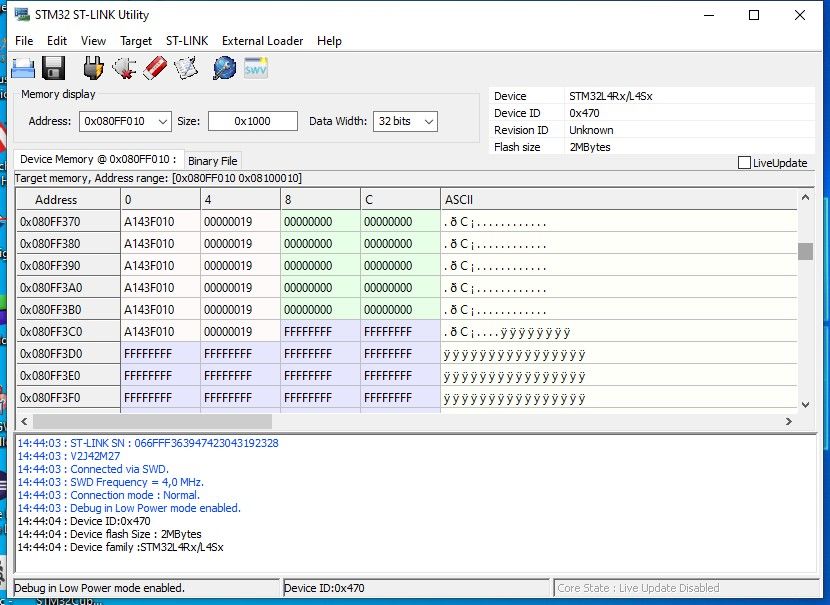Click the ST-LINK Utility title bar icon
Image resolution: width=830 pixels, height=605 pixels.
(x=22, y=14)
